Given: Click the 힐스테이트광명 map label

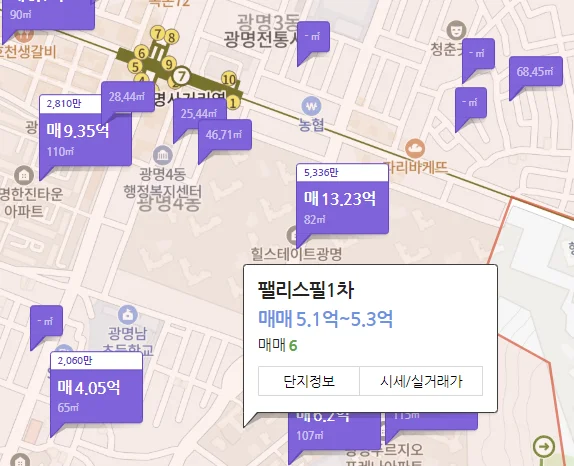Looking at the screenshot, I should tap(296, 253).
